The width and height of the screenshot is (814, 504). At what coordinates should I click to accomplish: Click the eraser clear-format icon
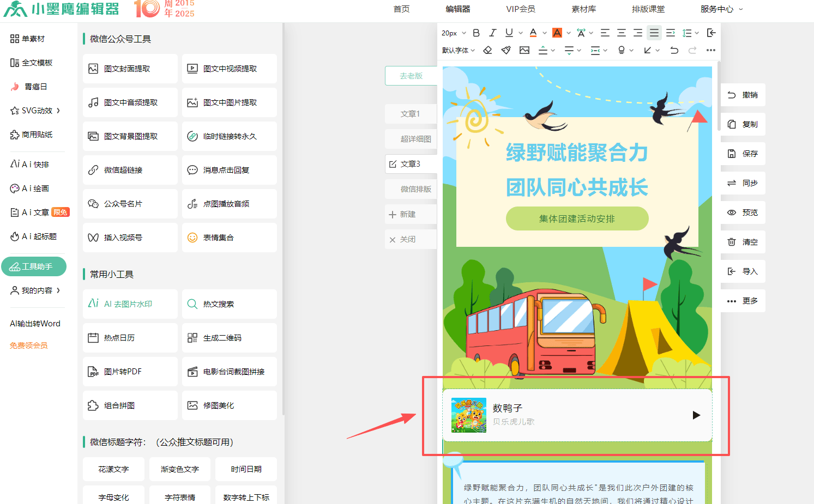pyautogui.click(x=487, y=50)
